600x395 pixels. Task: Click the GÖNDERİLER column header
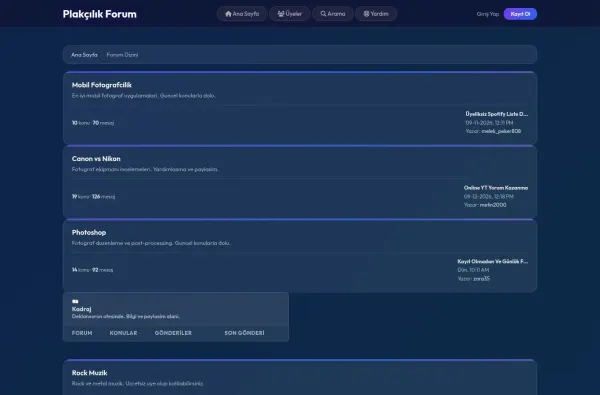tap(173, 333)
